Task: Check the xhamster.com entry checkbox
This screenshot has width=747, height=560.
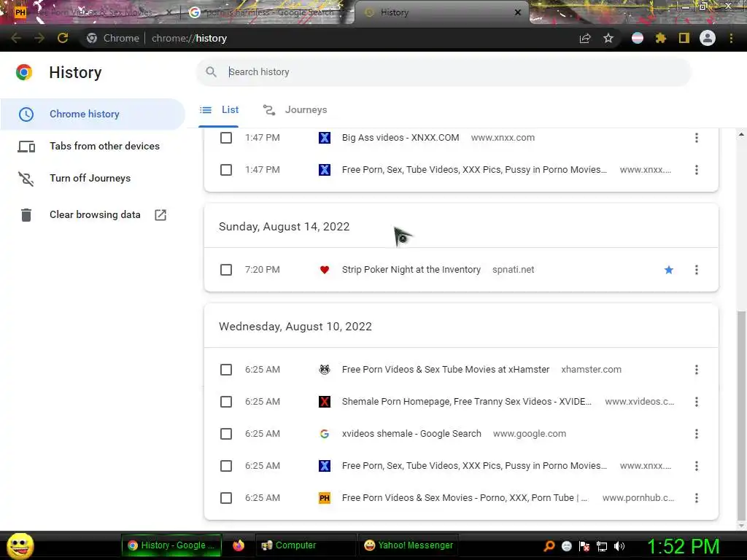Action: click(226, 370)
